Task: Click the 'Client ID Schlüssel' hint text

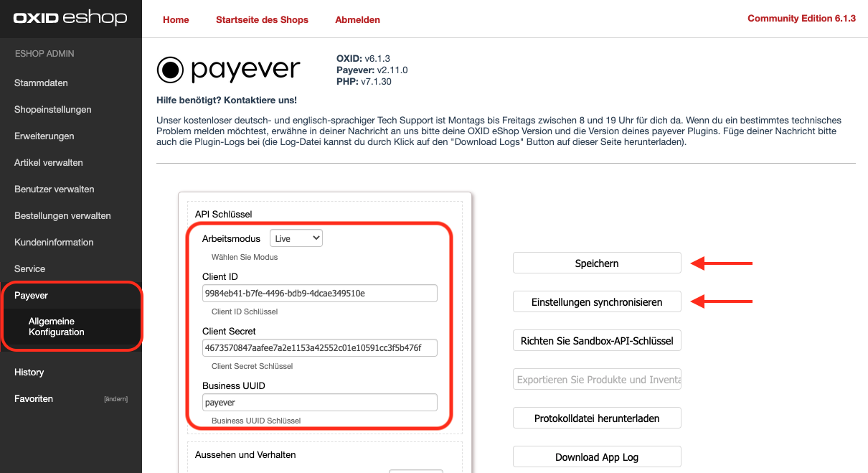Action: point(245,312)
